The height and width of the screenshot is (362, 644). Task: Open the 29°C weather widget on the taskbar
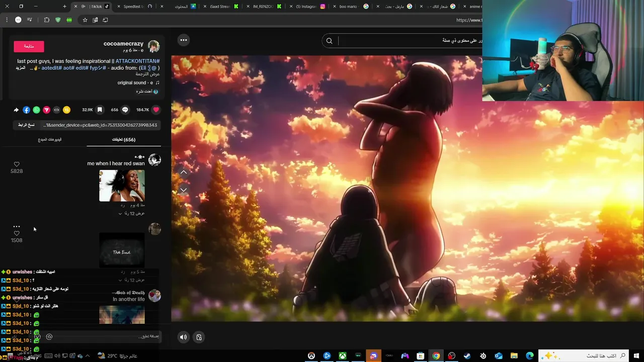[x=117, y=356]
